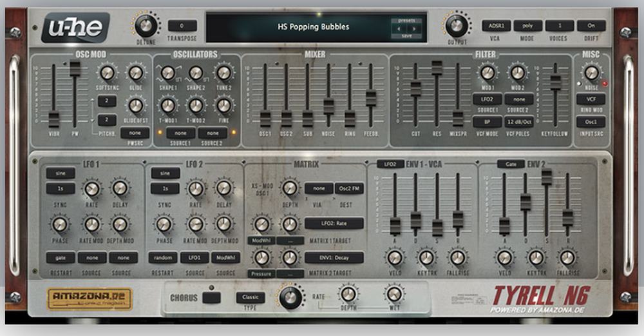Screen dimensions: 644x336
Task: Click the ENV 2 Sustain slider handle
Action: coord(547,177)
